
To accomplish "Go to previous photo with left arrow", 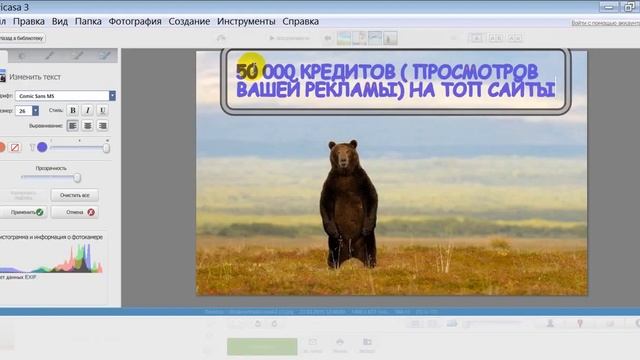I will point(327,38).
